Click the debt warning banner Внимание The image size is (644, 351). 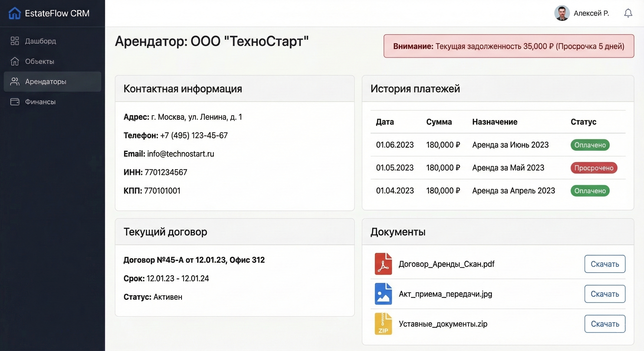coord(509,46)
